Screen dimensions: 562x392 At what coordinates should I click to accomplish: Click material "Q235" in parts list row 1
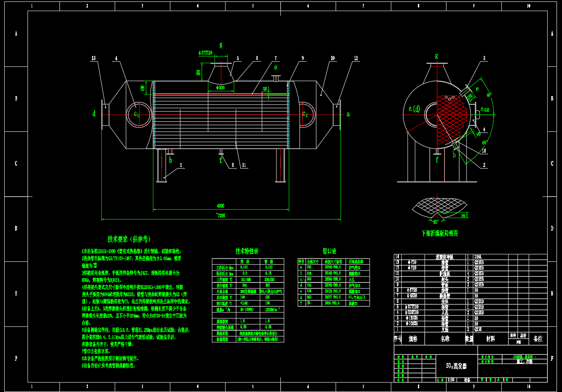coord(478,329)
